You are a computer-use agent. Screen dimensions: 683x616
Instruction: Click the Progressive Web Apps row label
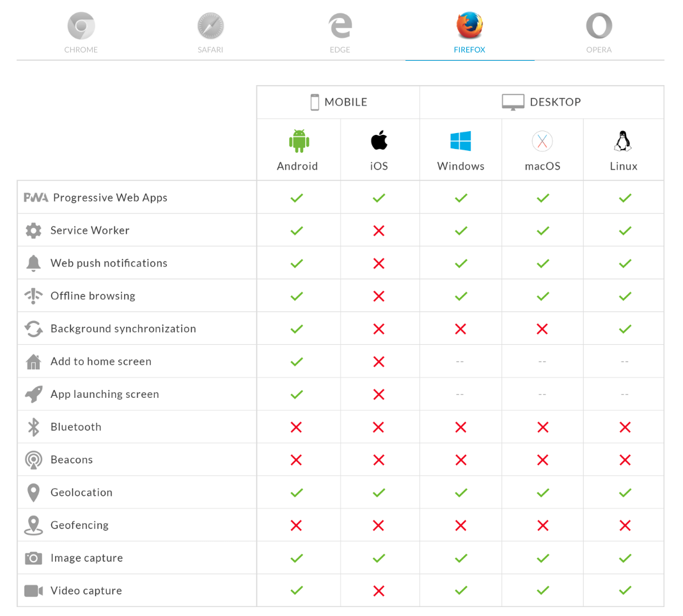click(x=110, y=198)
